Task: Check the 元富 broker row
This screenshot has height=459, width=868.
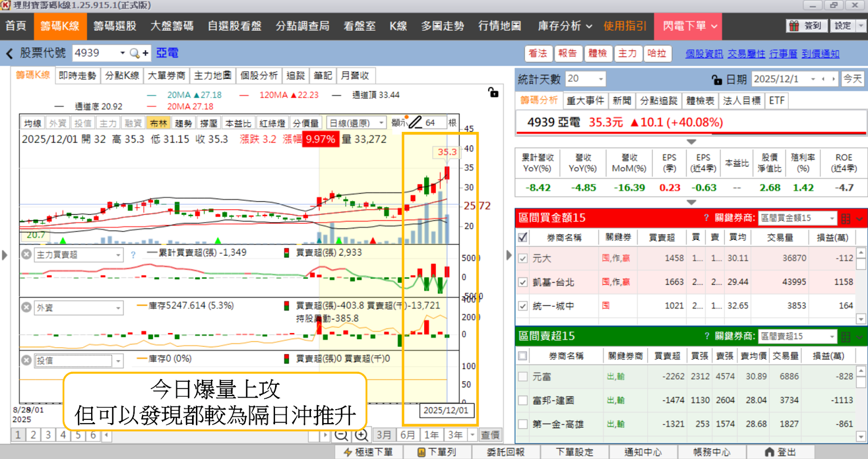Action: click(523, 376)
